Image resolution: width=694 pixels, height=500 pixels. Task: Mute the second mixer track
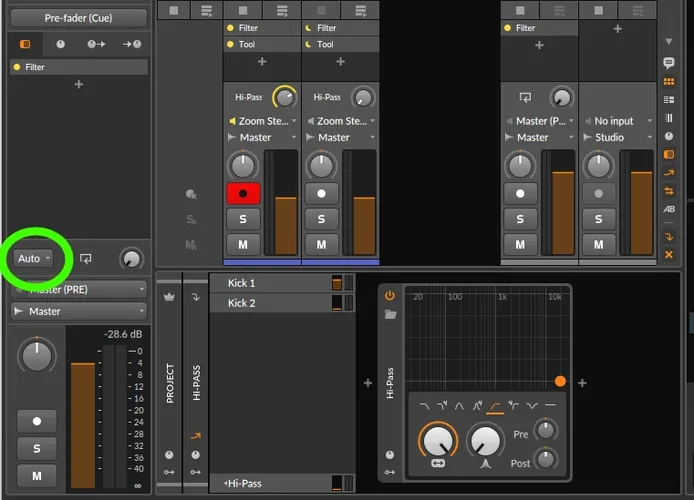(321, 244)
